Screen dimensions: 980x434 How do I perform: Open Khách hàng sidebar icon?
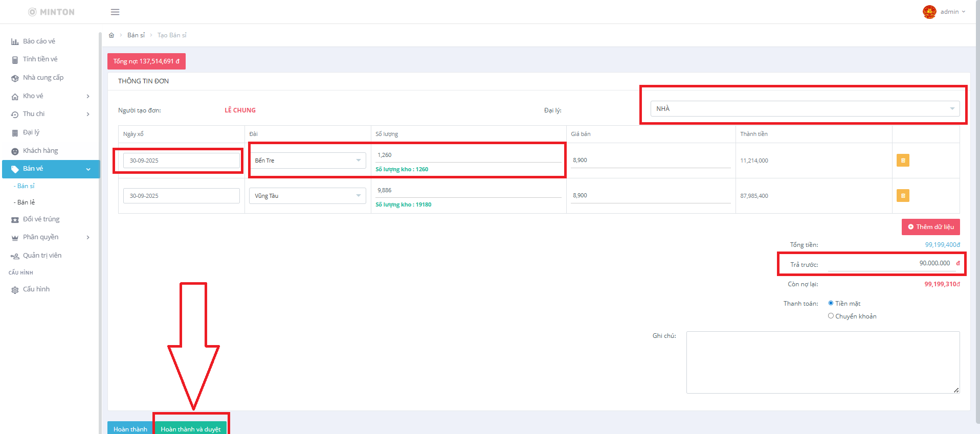coord(15,151)
